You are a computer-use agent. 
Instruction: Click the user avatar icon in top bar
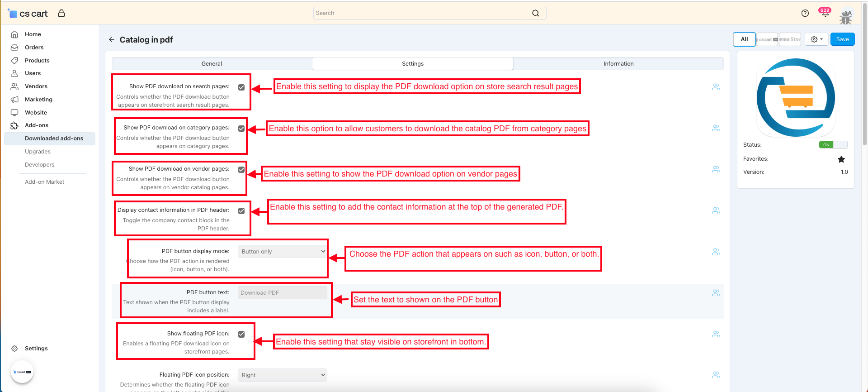coord(846,17)
